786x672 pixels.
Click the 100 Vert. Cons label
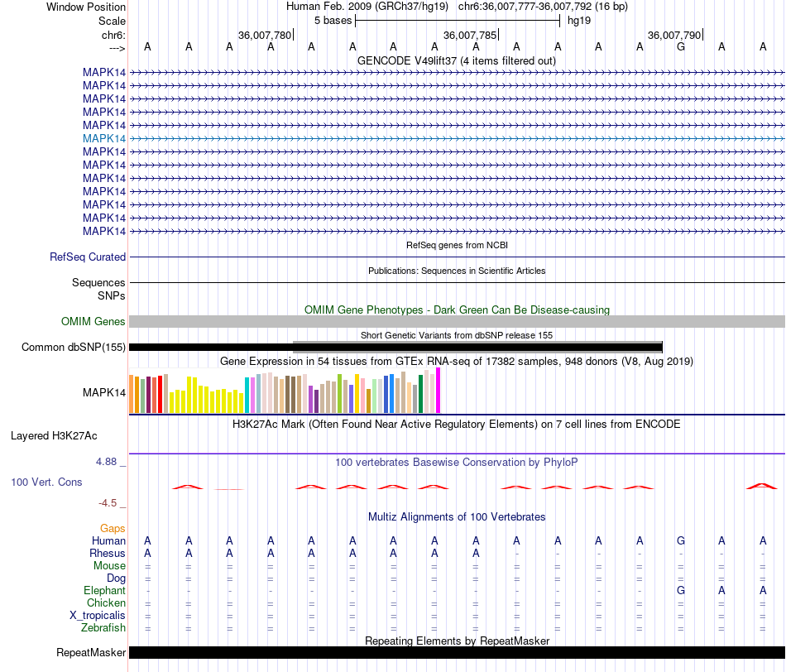(x=46, y=482)
